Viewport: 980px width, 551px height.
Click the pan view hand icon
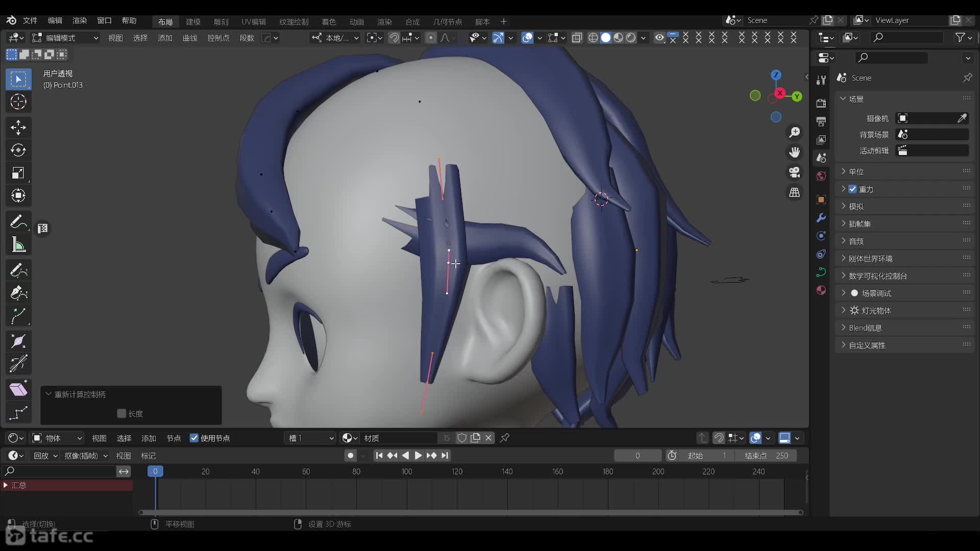coord(795,153)
